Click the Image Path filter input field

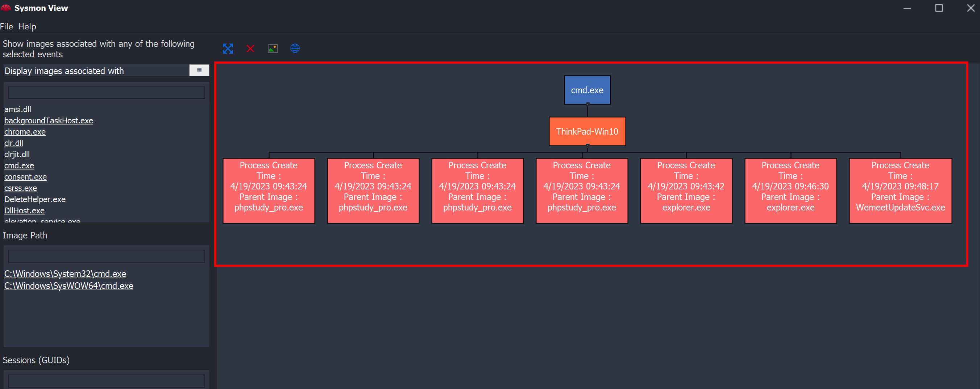[107, 256]
